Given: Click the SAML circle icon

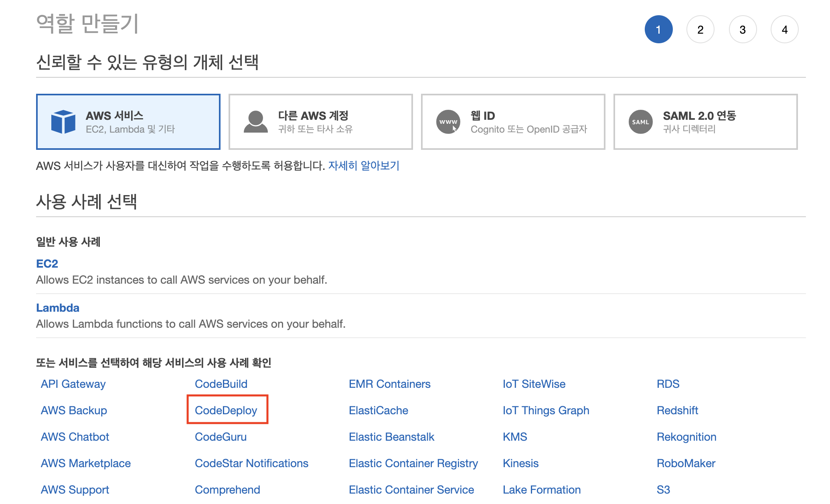Looking at the screenshot, I should pos(640,122).
